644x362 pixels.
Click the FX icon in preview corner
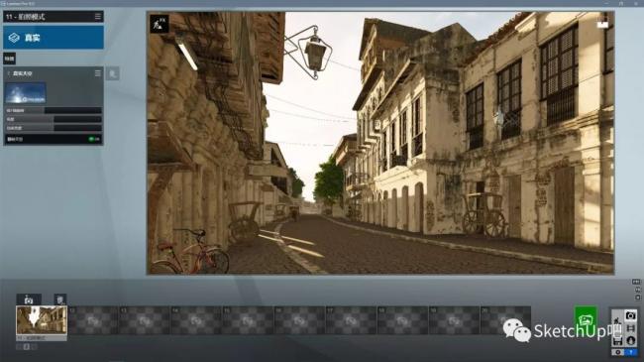[159, 24]
